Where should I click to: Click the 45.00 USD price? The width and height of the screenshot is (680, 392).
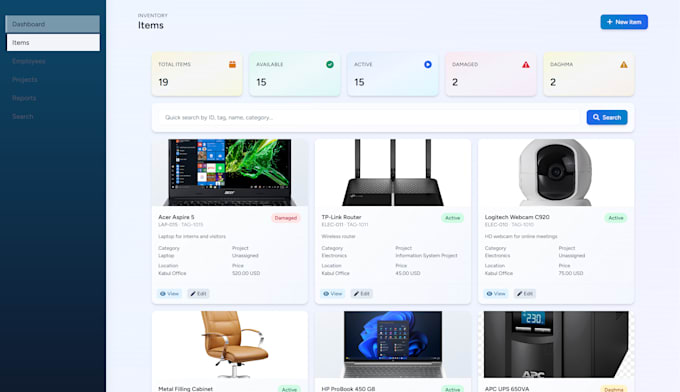(x=408, y=273)
